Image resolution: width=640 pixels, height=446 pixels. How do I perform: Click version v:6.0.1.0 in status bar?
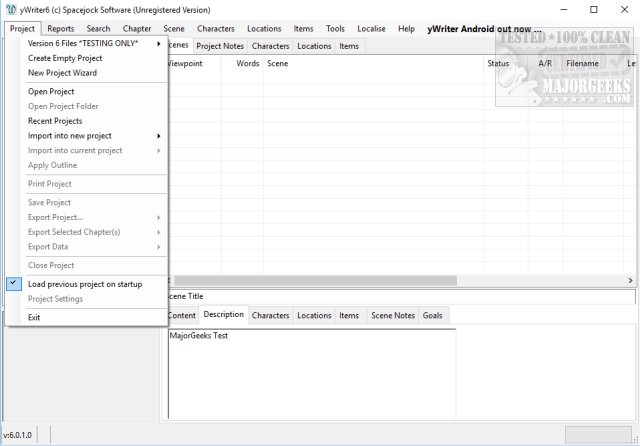[x=18, y=435]
